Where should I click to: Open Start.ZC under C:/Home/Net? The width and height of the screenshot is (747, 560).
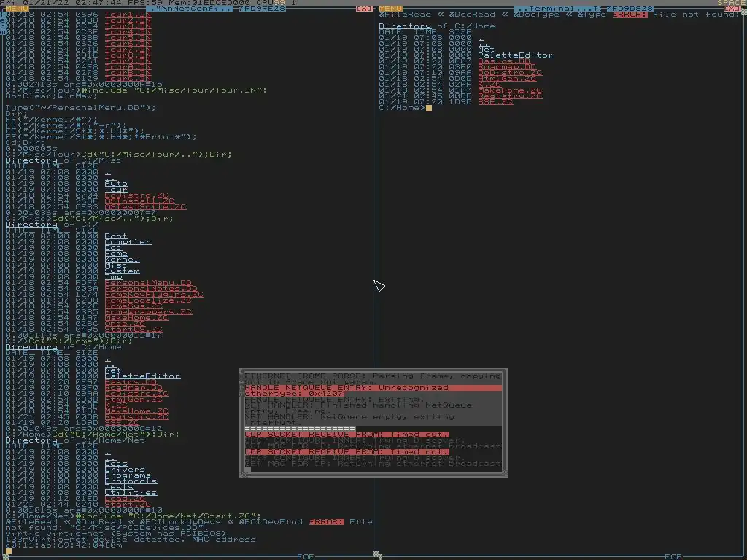click(128, 505)
